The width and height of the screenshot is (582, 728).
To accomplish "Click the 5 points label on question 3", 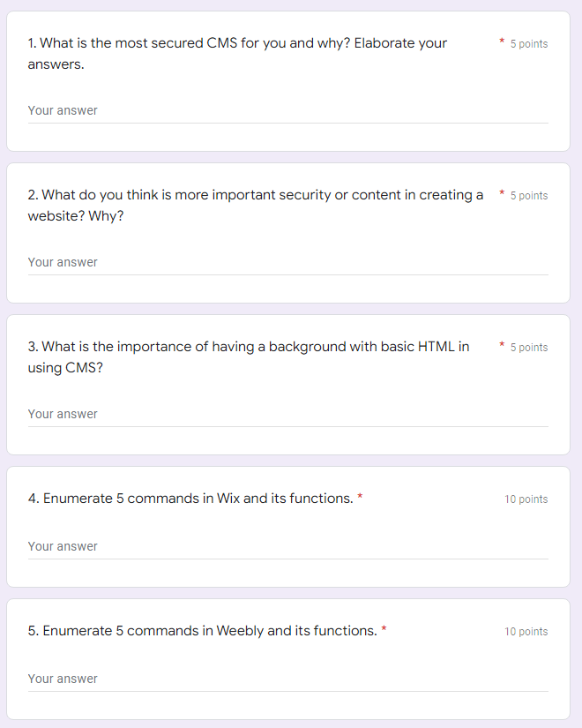I will (x=530, y=347).
